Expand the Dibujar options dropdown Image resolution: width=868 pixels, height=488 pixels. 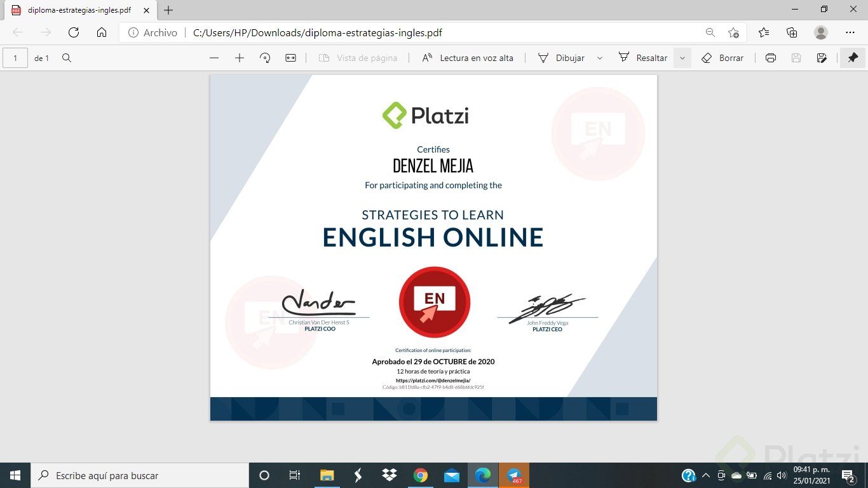pyautogui.click(x=599, y=58)
